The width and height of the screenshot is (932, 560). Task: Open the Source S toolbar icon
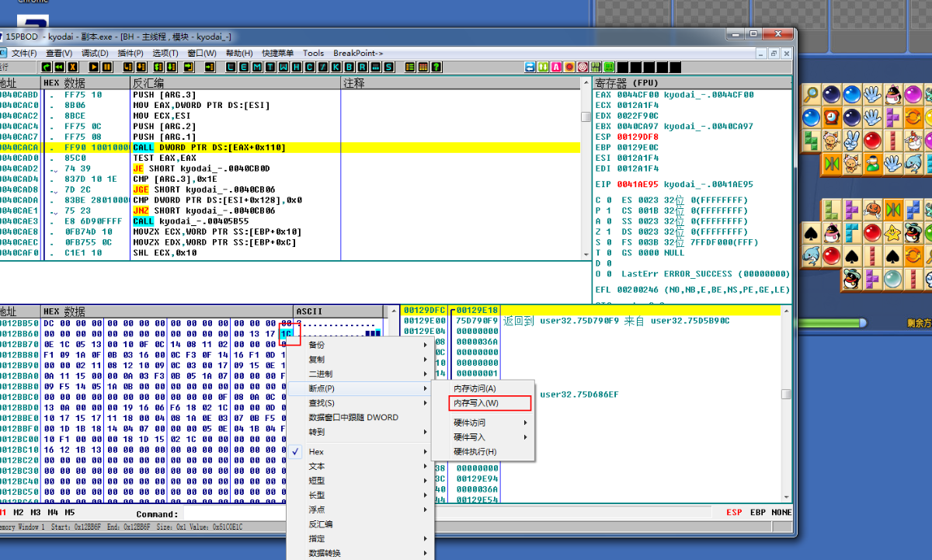click(x=388, y=67)
